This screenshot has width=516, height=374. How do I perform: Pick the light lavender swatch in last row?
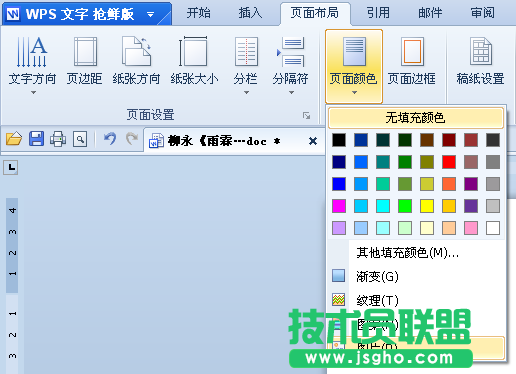[339, 228]
